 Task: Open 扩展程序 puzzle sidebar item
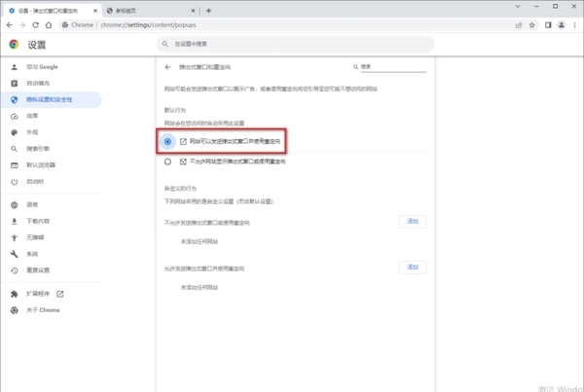coord(52,294)
